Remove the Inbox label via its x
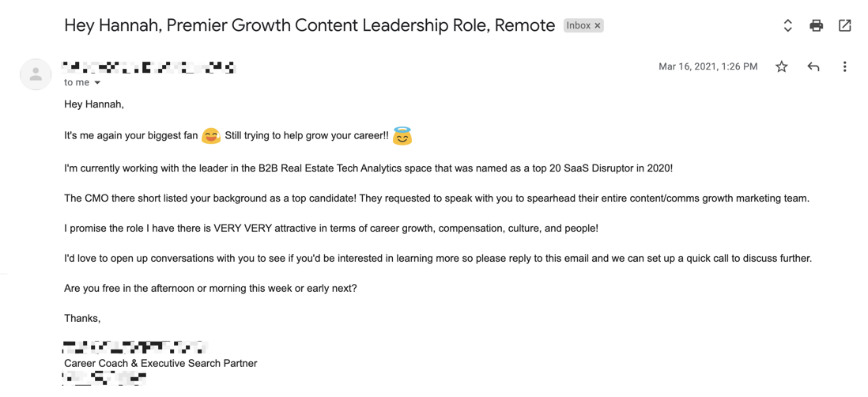Viewport: 868px width, 397px height. click(x=598, y=25)
